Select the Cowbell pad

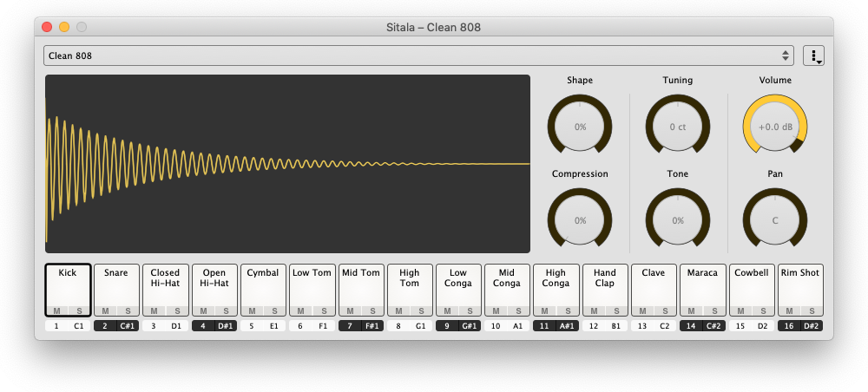pyautogui.click(x=751, y=288)
